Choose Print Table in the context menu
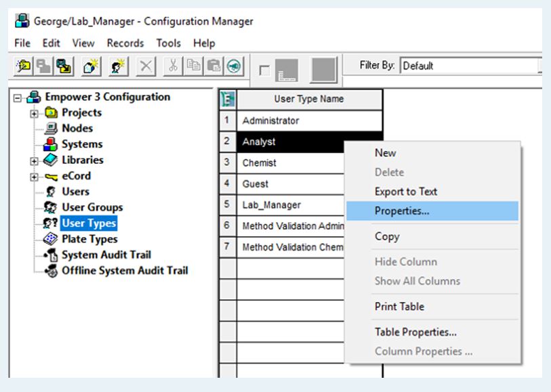 [432, 307]
